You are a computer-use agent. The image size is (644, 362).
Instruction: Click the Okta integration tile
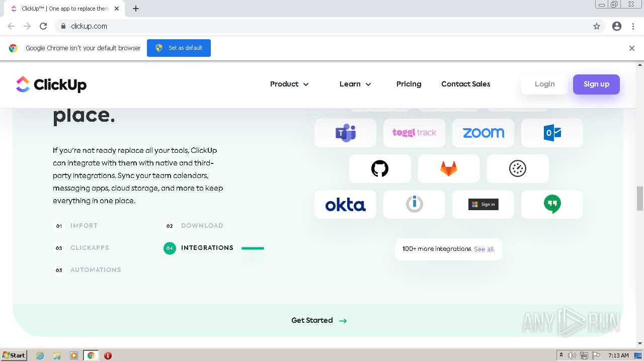(345, 204)
